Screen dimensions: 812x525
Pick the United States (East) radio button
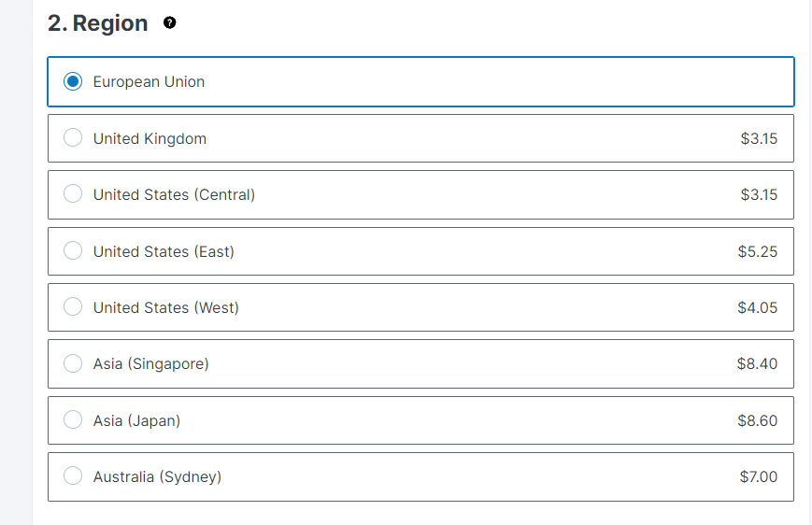[73, 250]
